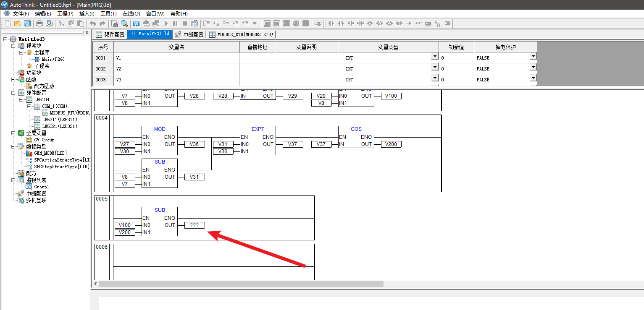Click the ??? output of SUB block
The image size is (644, 310).
click(x=195, y=225)
